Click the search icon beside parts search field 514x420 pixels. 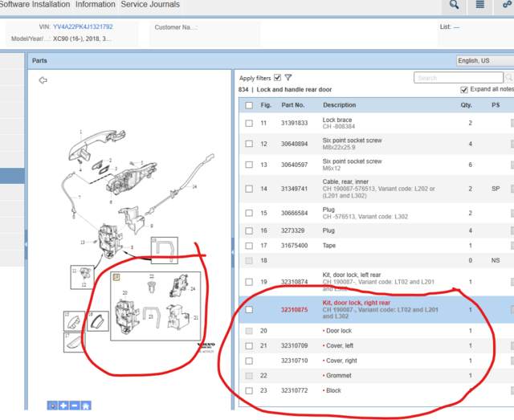click(508, 78)
